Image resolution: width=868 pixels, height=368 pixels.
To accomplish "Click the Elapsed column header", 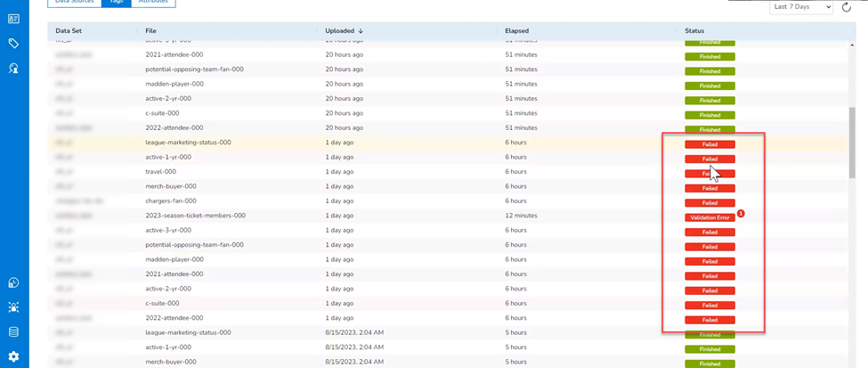I will [x=516, y=30].
